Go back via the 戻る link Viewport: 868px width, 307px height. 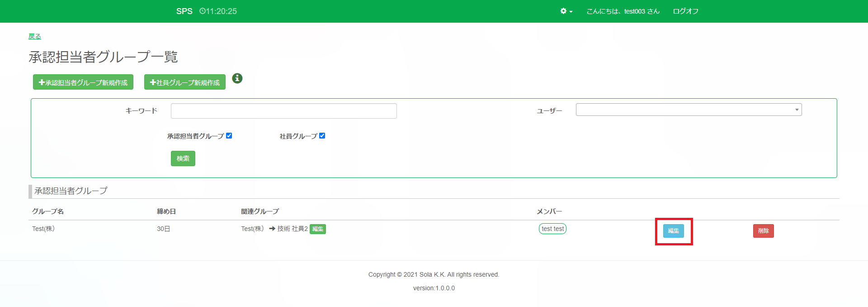click(35, 36)
